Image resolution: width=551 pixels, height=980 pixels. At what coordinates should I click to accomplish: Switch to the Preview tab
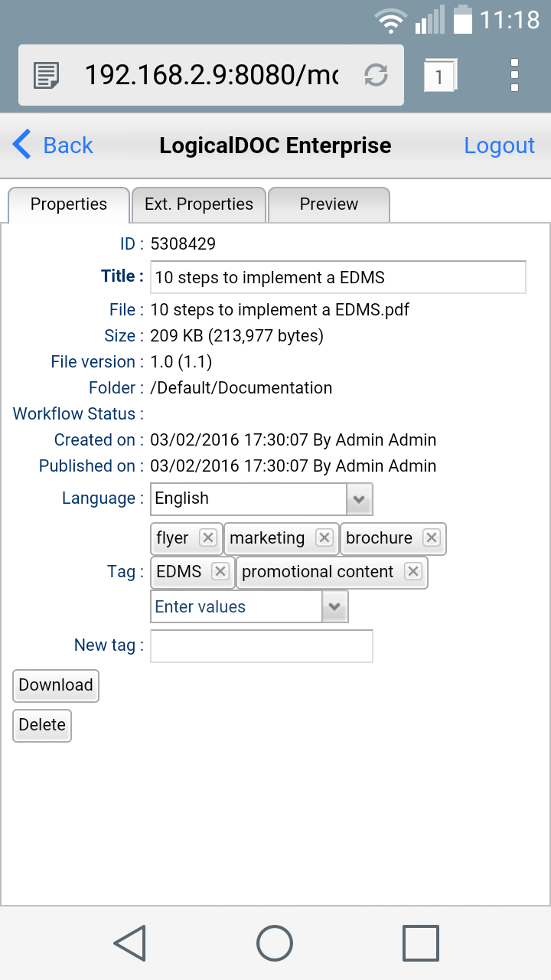(329, 204)
